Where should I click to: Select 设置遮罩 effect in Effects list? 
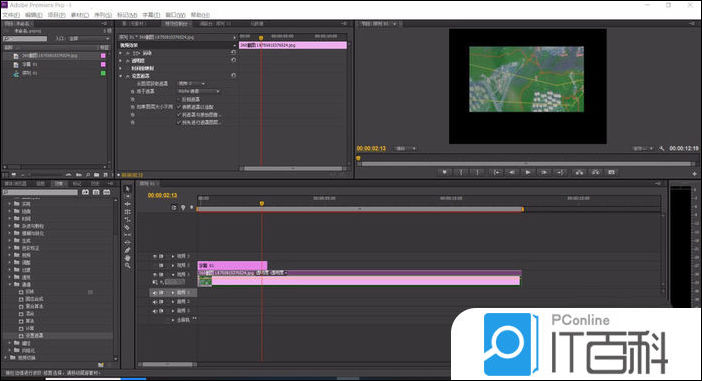34,335
